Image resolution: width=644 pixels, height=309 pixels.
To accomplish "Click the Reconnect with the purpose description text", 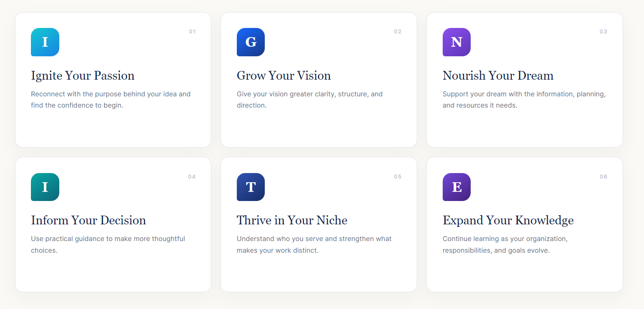I will [x=111, y=100].
